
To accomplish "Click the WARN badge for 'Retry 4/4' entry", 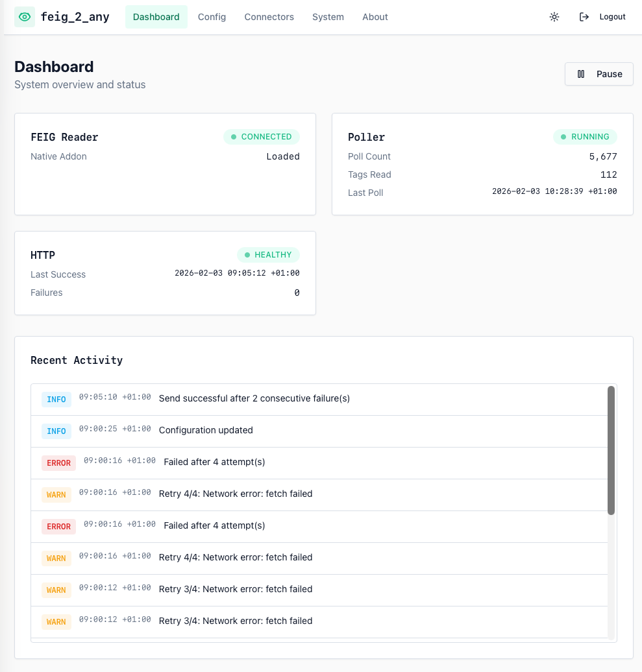I will click(56, 494).
